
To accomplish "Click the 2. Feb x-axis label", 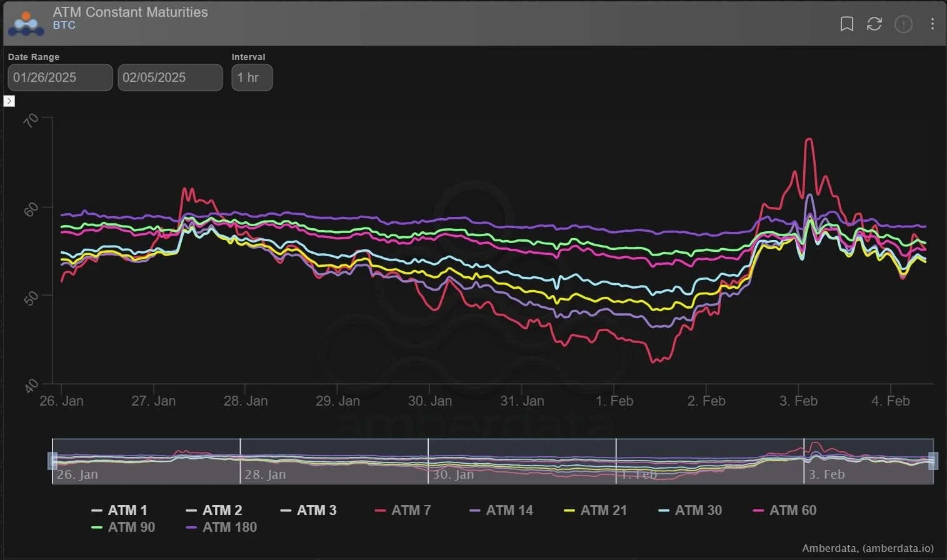I will 706,401.
